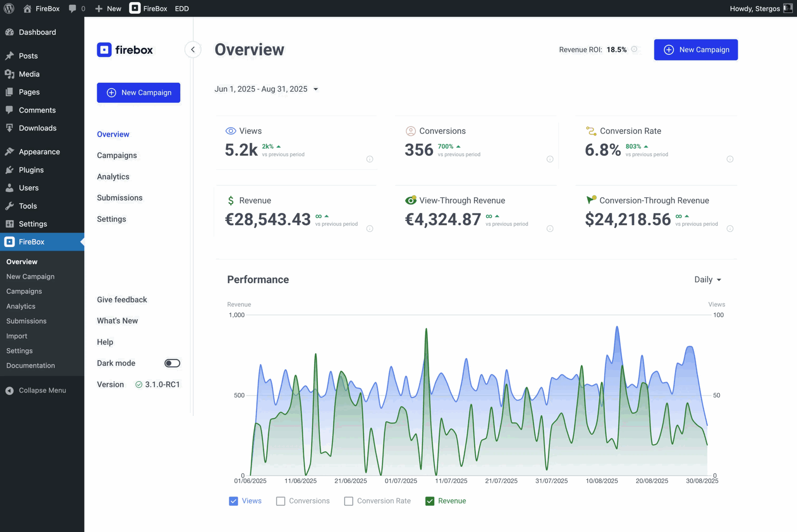Open Campaigns in the FireBox sidebar
Screen dimensions: 797x532
click(117, 155)
